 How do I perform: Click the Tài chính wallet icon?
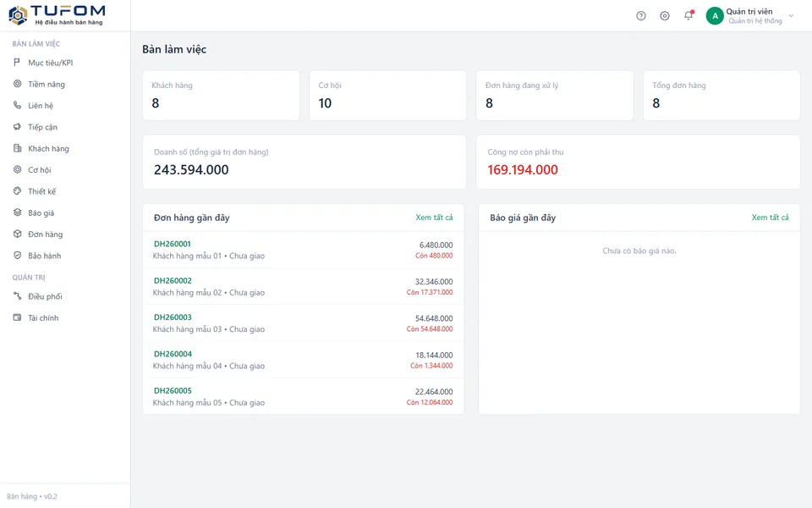tap(17, 317)
